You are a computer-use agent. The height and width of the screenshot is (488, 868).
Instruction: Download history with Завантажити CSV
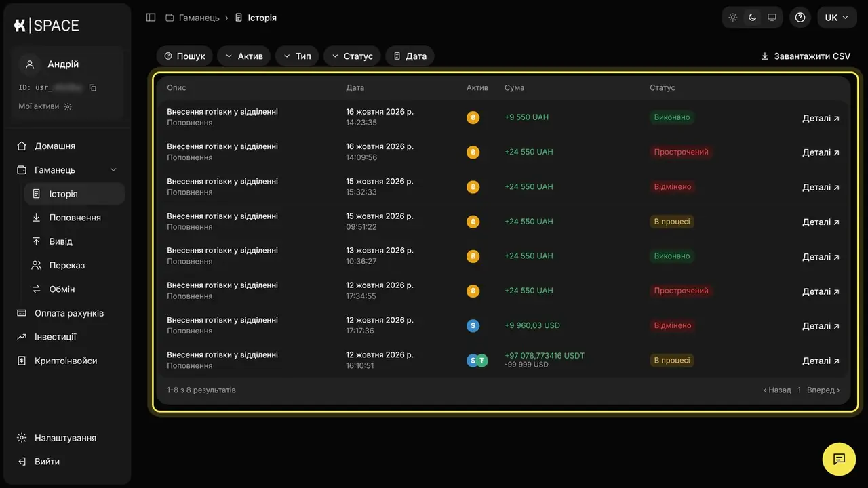[x=806, y=56]
